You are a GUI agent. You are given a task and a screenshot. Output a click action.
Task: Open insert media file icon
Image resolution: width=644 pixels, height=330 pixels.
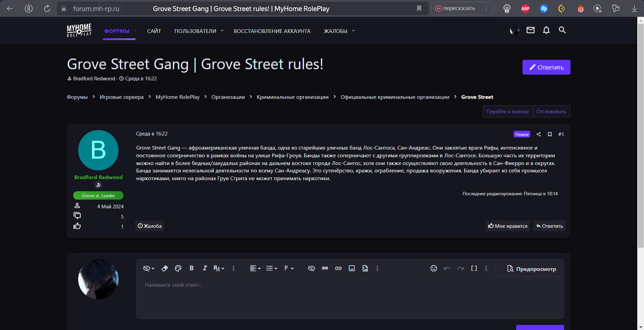pyautogui.click(x=365, y=268)
